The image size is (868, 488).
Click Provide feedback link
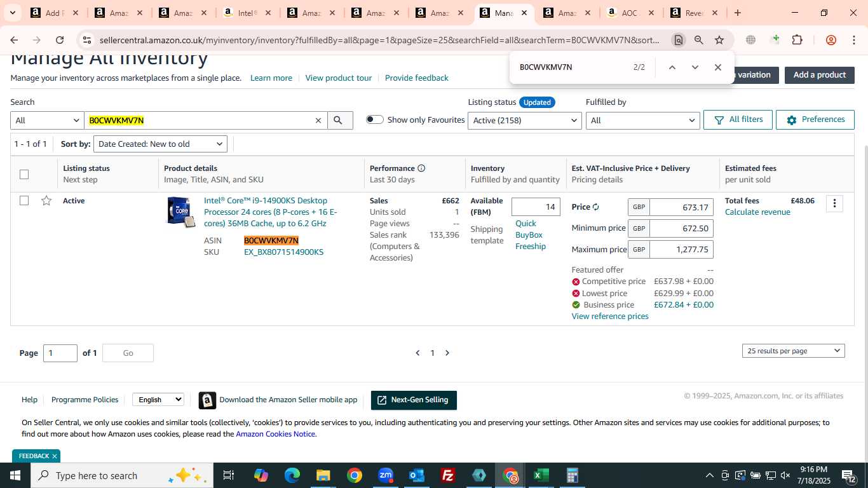coord(417,78)
